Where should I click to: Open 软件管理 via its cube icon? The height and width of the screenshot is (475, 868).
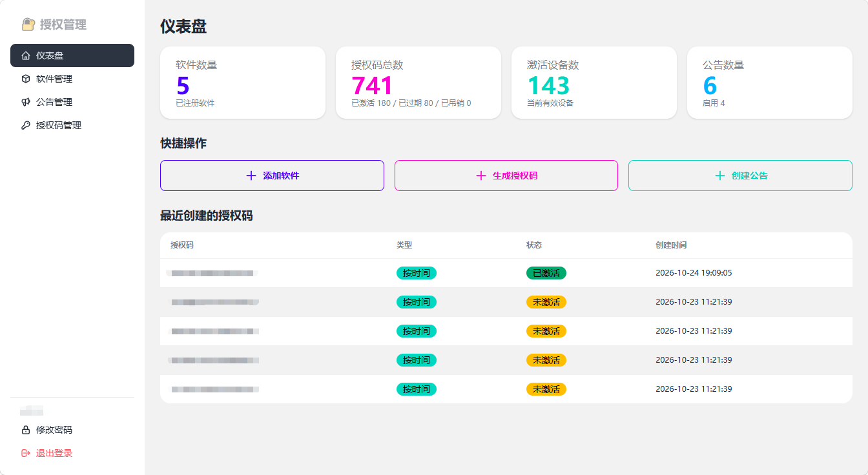tap(26, 79)
